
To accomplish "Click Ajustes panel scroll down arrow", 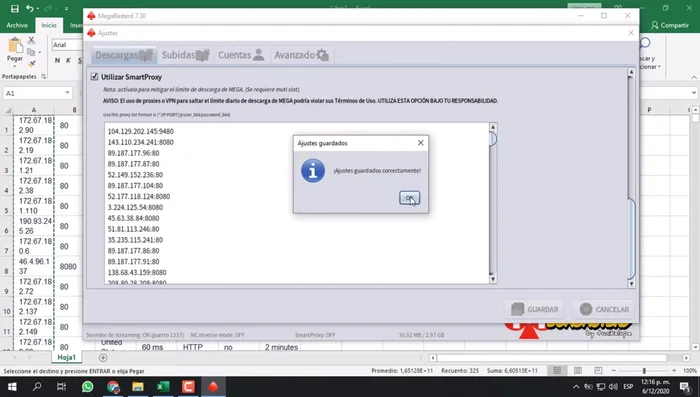I will (x=631, y=284).
